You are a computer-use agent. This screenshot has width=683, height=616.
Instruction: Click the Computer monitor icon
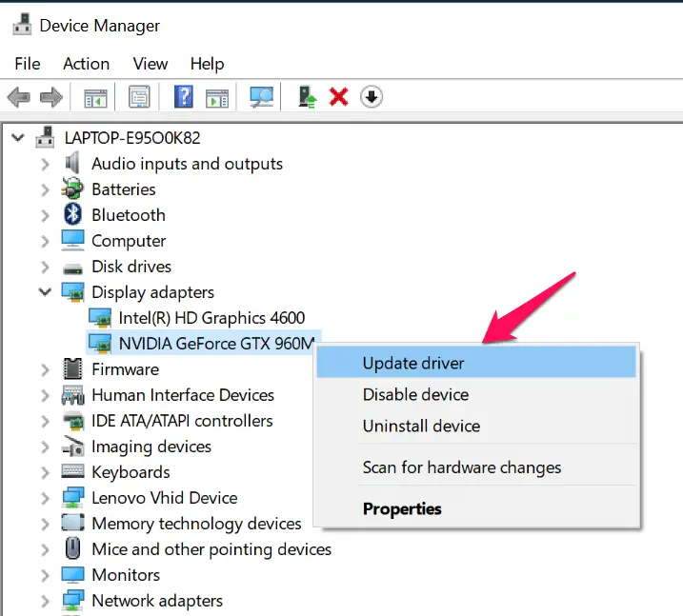click(x=72, y=240)
